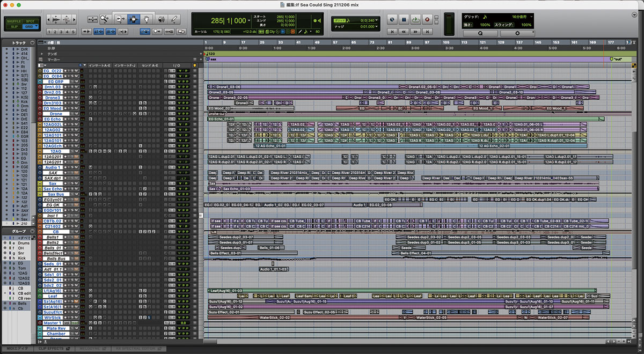Viewport: 644px width, 354px height.
Task: Select the Zoomer tool
Action: coord(105,19)
